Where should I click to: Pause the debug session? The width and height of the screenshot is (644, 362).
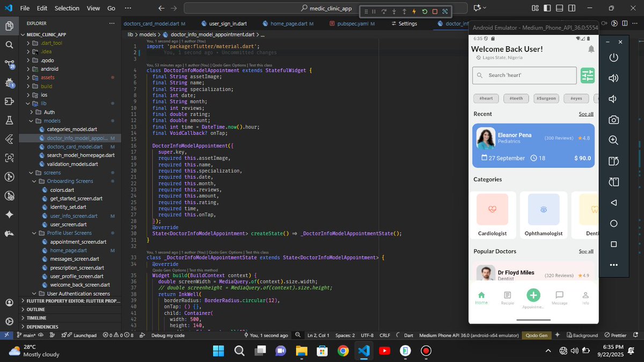coord(374,11)
